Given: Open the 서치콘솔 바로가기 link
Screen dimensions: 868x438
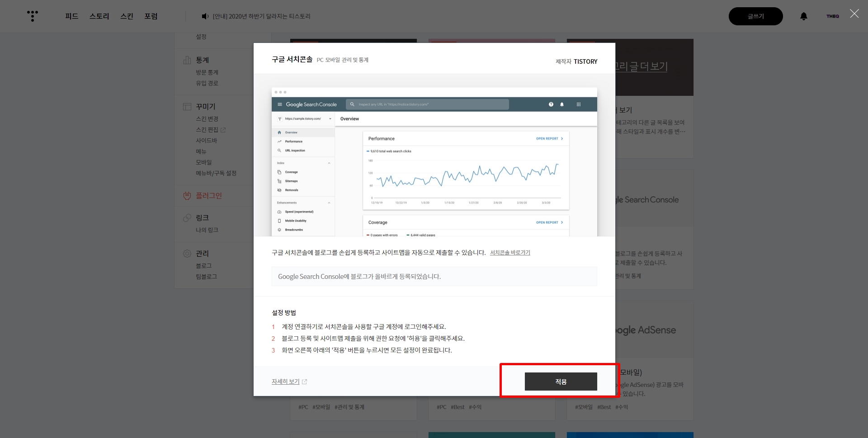Looking at the screenshot, I should coord(510,253).
